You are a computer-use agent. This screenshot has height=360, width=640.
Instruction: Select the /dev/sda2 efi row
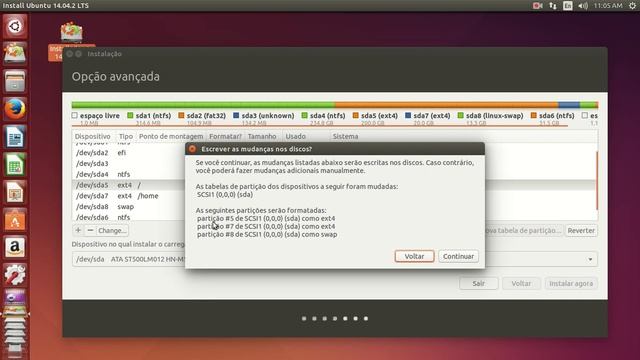pos(129,153)
